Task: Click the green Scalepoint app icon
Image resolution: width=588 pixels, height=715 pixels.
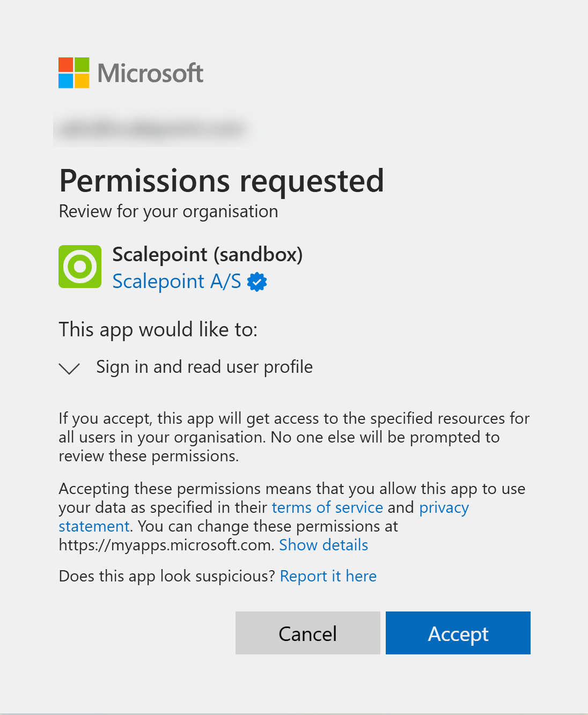Action: [80, 267]
